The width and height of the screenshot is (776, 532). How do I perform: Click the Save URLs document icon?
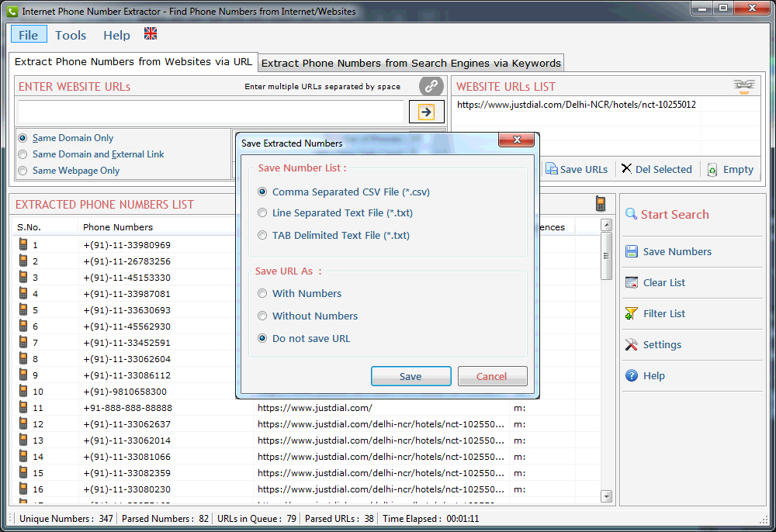tap(551, 169)
